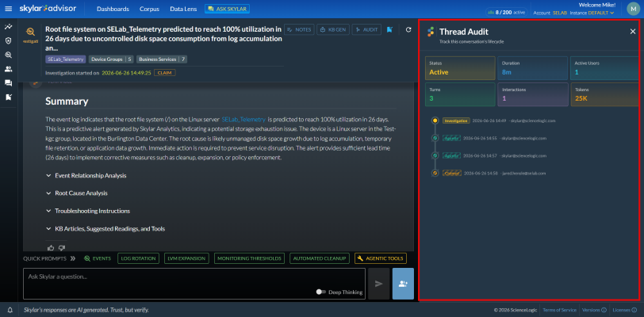Click the Versions info icon

(604, 310)
